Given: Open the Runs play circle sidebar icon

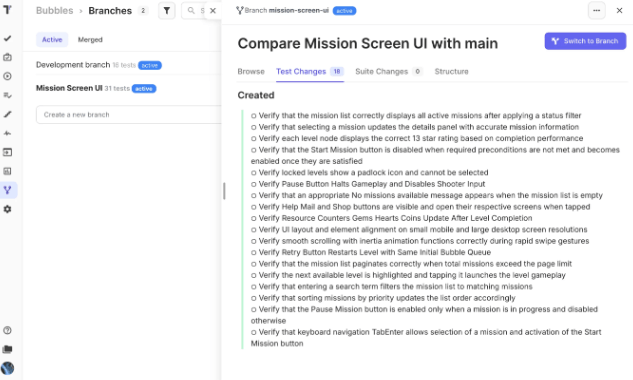Looking at the screenshot, I should (7, 76).
